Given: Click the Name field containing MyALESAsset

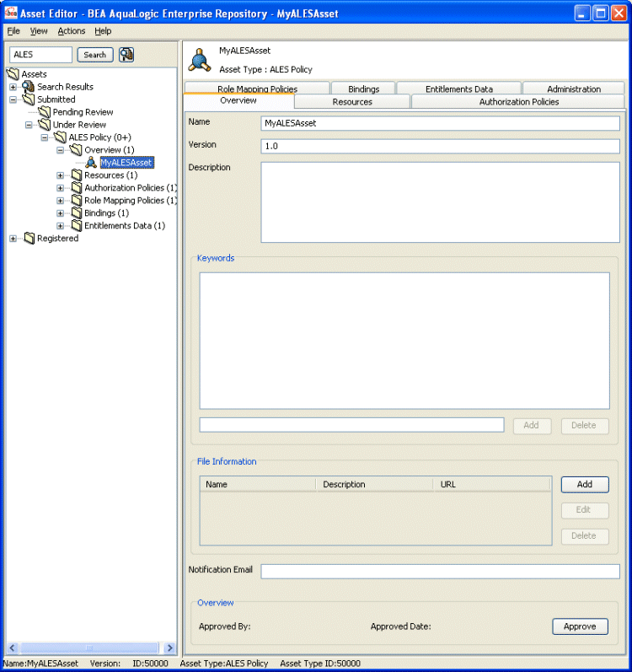Looking at the screenshot, I should coord(440,123).
